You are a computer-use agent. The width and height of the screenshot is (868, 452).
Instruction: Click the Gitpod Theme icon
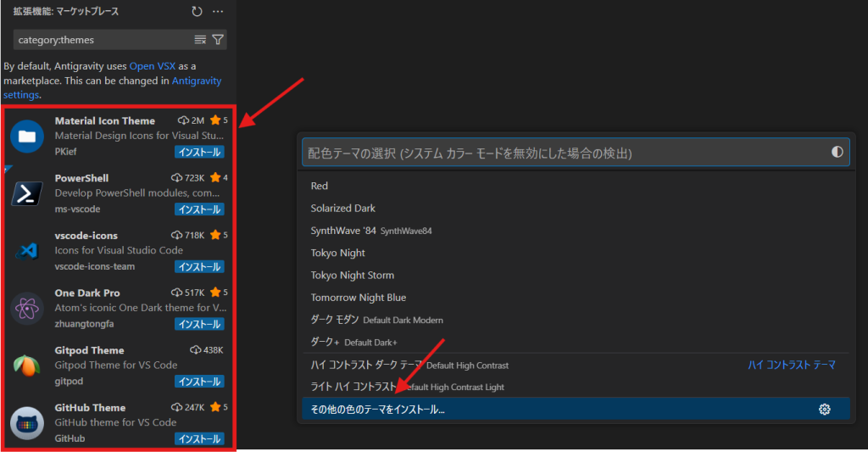(x=27, y=366)
